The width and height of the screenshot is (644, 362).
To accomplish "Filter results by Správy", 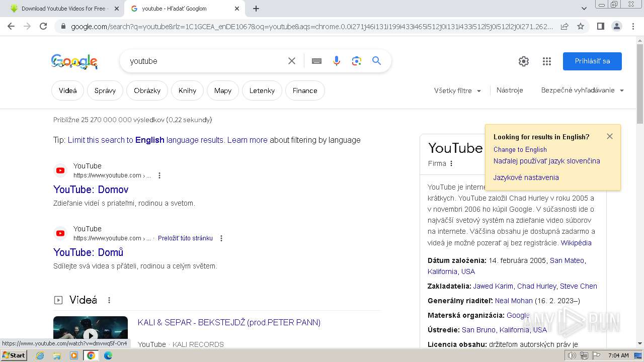I will point(105,90).
